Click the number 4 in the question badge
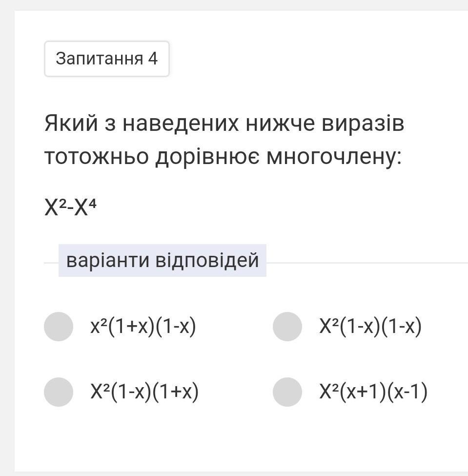468x476 pixels. [x=153, y=59]
